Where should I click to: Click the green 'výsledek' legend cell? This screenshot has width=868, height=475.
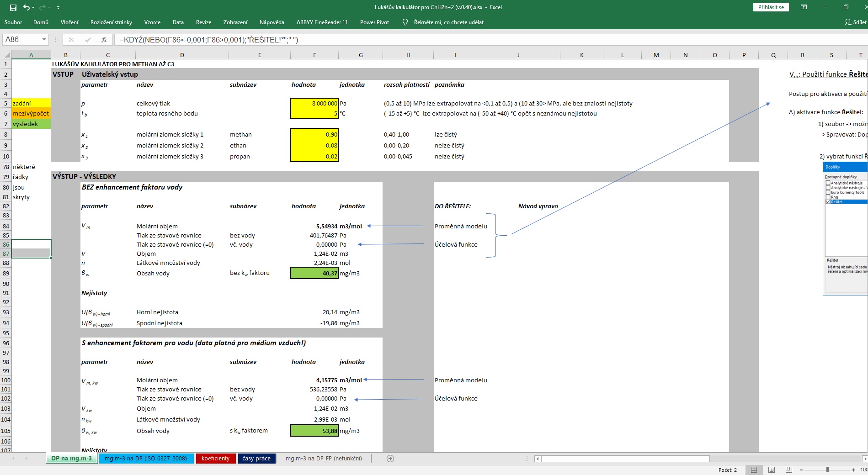31,124
